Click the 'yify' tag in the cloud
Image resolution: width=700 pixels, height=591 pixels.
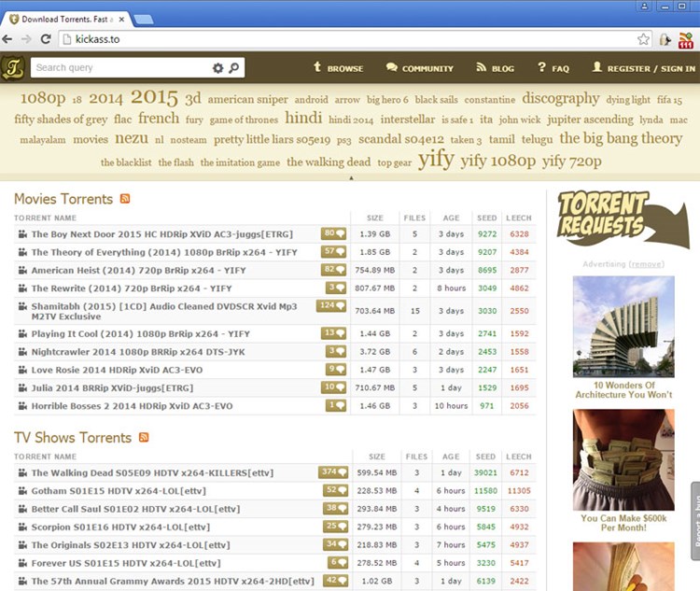tap(436, 159)
